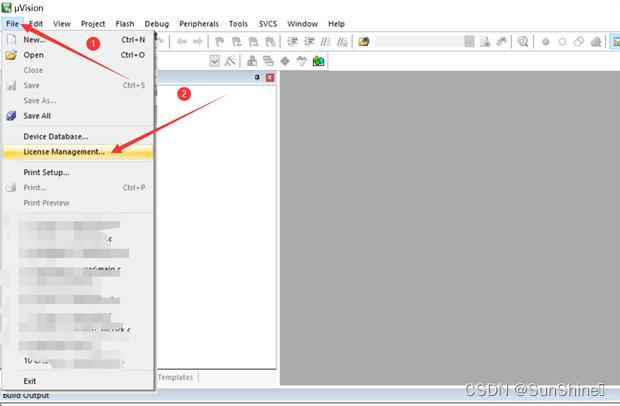Viewport: 620px width, 406px height.
Task: Go to previous bookmark icon
Action: tap(236, 42)
